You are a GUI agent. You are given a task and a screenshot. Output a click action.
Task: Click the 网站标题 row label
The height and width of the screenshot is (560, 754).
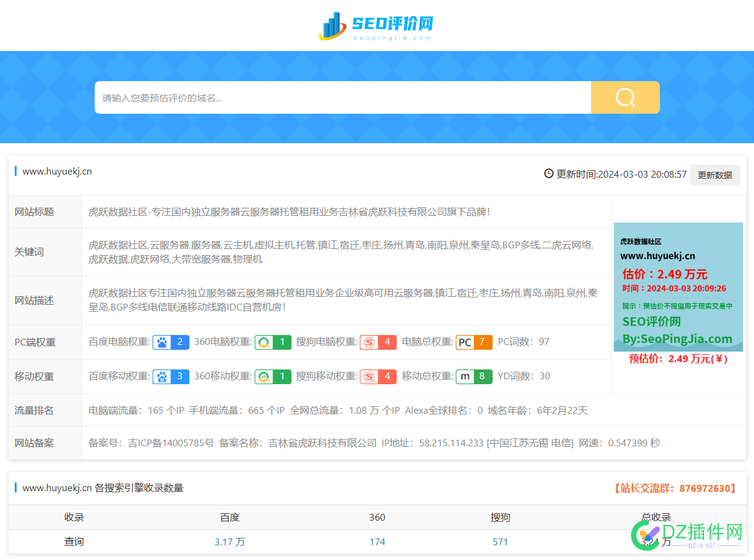coord(34,212)
